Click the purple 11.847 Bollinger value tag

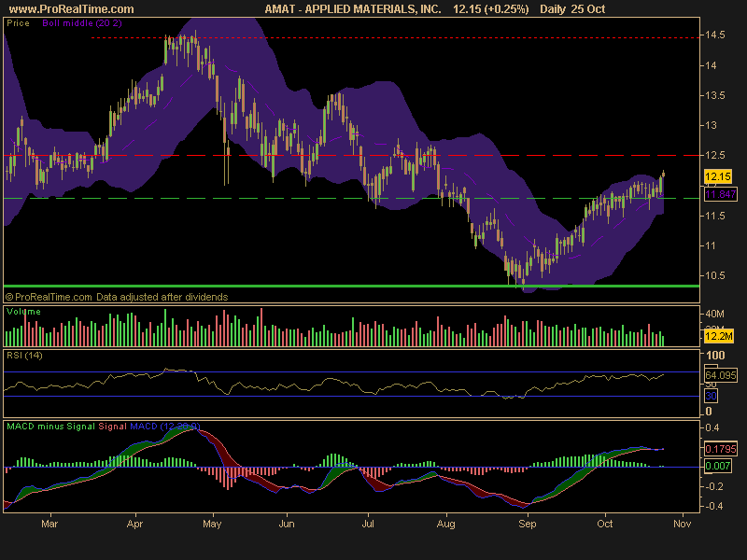tap(720, 194)
